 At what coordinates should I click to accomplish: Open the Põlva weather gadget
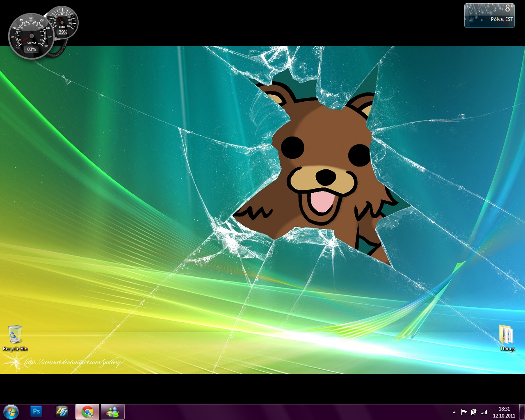(x=489, y=16)
